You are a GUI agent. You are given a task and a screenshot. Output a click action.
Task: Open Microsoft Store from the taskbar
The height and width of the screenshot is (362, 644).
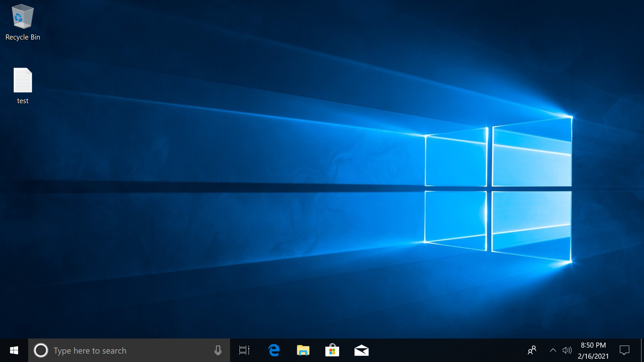(x=332, y=350)
